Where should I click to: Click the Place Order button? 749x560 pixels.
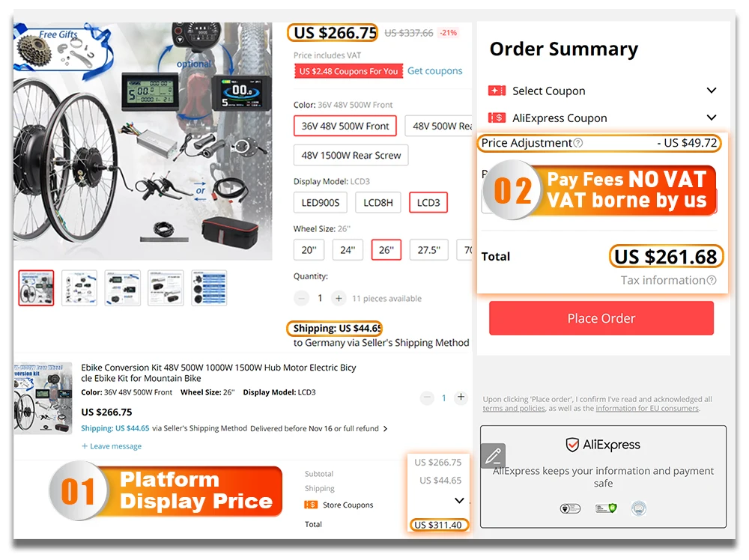(601, 318)
